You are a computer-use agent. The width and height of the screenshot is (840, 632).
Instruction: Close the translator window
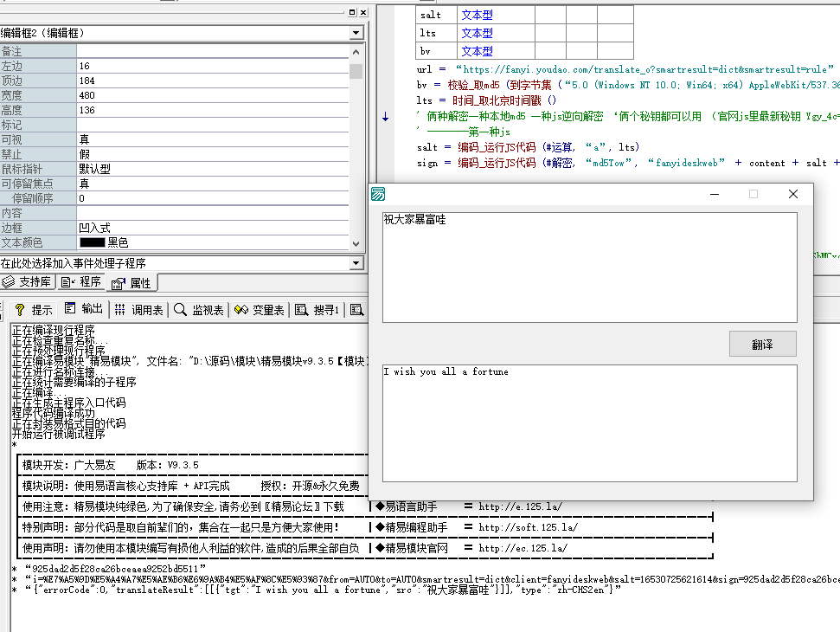coord(793,194)
